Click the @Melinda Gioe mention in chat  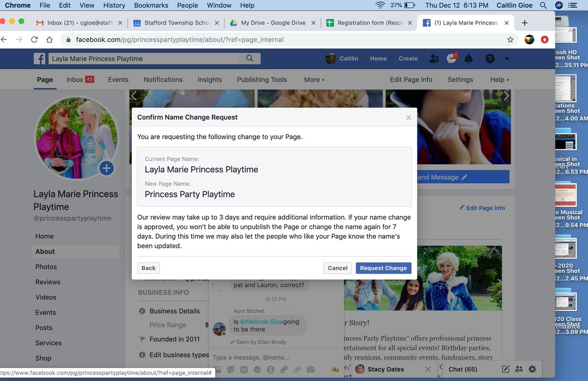[261, 322]
